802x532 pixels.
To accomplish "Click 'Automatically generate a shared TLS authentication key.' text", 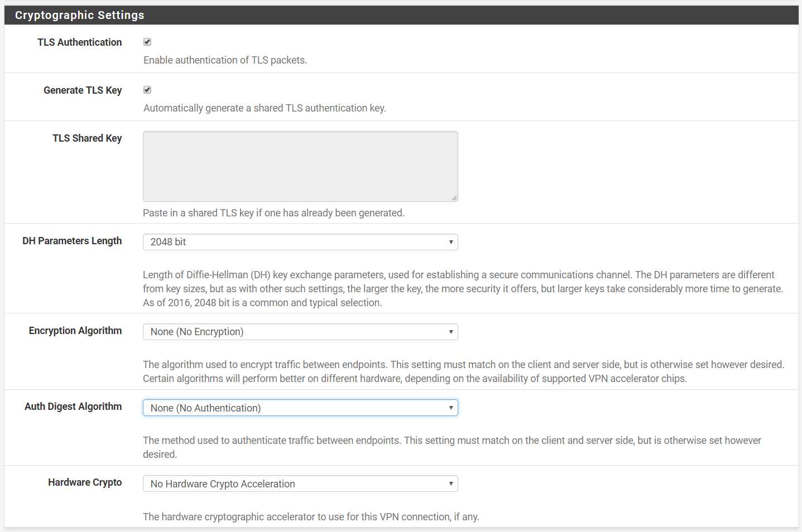I will [265, 108].
